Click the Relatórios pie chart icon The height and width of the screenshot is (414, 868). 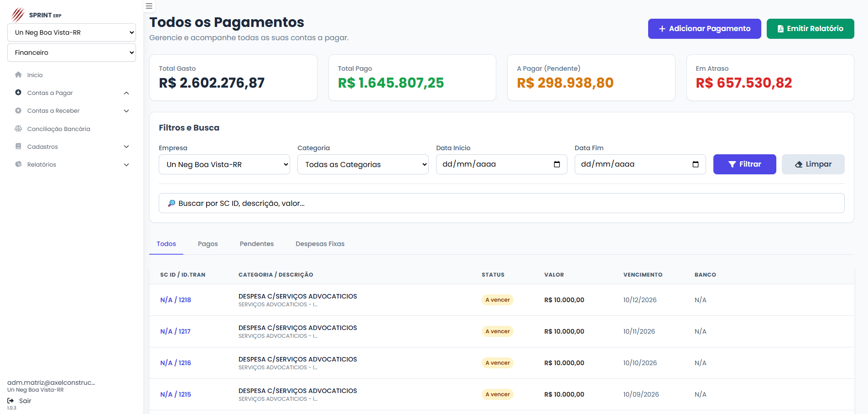pos(18,164)
